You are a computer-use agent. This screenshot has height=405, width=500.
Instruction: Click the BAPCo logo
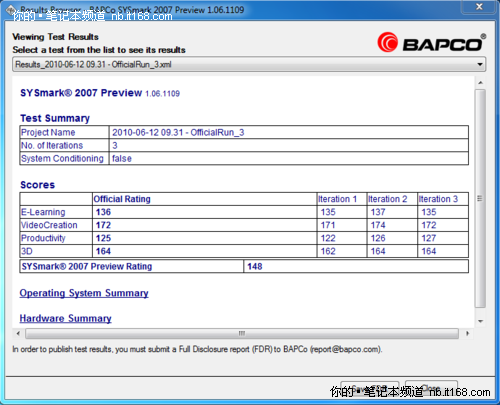pyautogui.click(x=432, y=43)
